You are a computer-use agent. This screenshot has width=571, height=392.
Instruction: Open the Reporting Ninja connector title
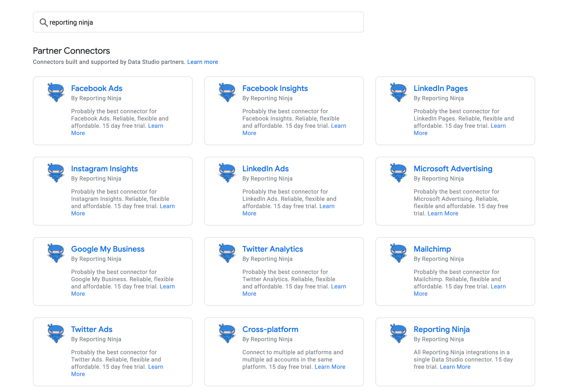(442, 329)
